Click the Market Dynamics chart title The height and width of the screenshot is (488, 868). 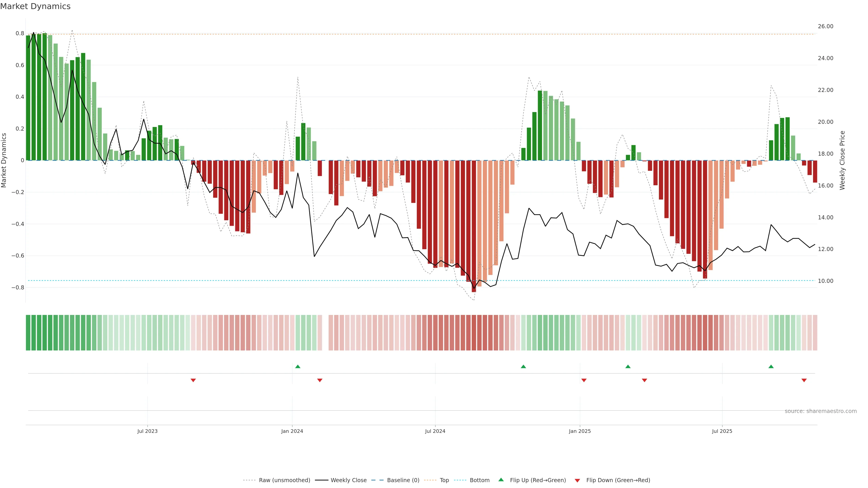tap(35, 6)
